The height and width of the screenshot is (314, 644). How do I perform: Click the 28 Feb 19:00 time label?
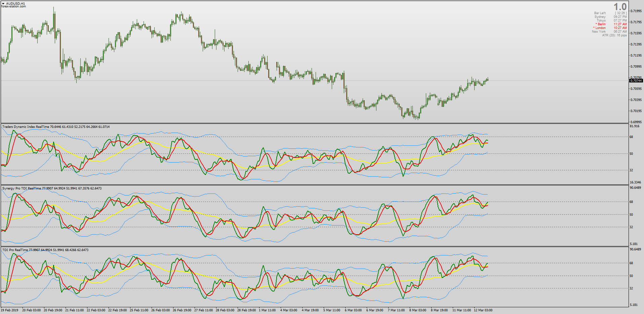(247, 310)
